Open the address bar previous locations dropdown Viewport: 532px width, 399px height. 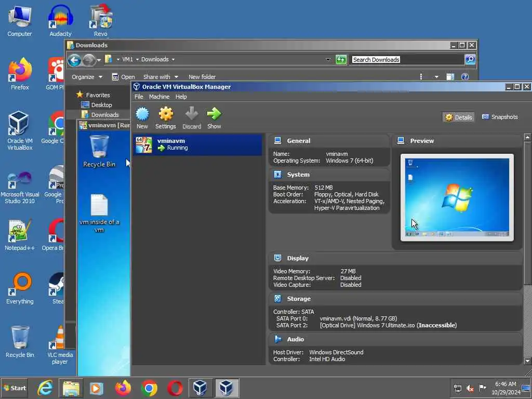pyautogui.click(x=328, y=60)
